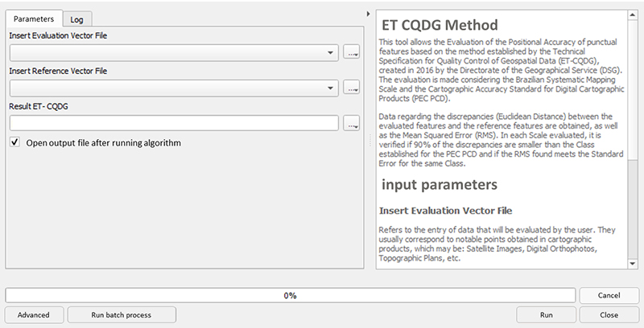This screenshot has width=644, height=328.
Task: Open the Advanced options menu
Action: point(33,314)
